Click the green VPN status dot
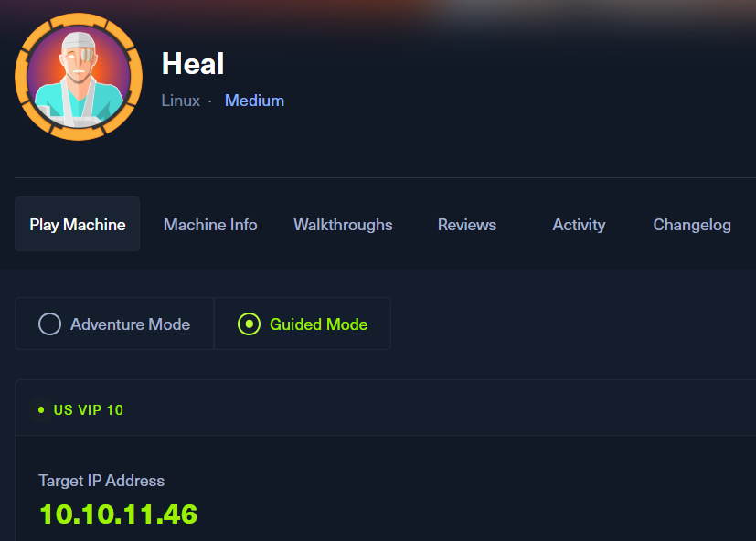 click(41, 409)
